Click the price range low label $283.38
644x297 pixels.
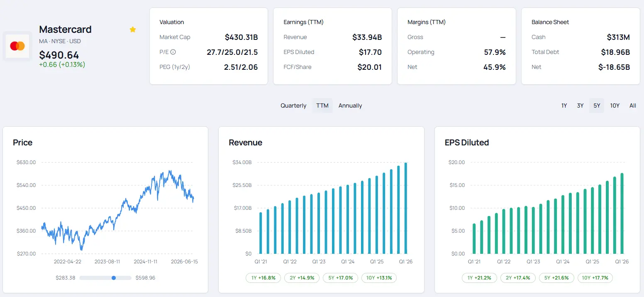tap(66, 277)
